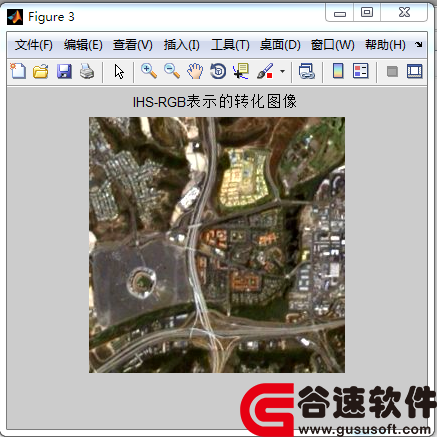This screenshot has width=437, height=437.
Task: Expand the brush color dropdown arrow
Action: pyautogui.click(x=282, y=71)
